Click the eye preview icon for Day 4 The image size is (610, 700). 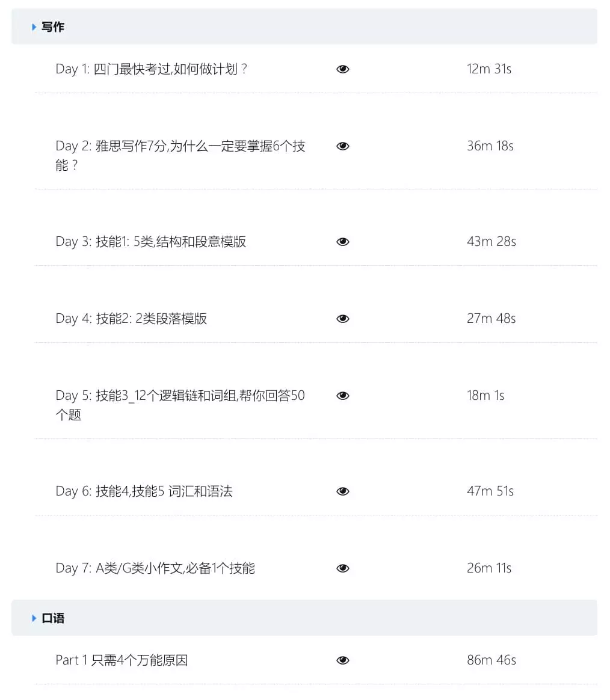(x=343, y=319)
